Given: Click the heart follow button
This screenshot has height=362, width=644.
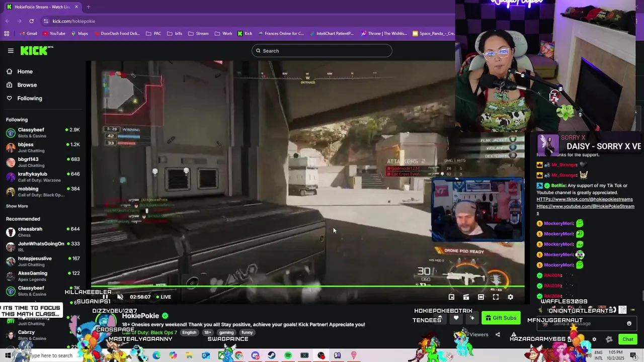Looking at the screenshot, I should pos(456,318).
